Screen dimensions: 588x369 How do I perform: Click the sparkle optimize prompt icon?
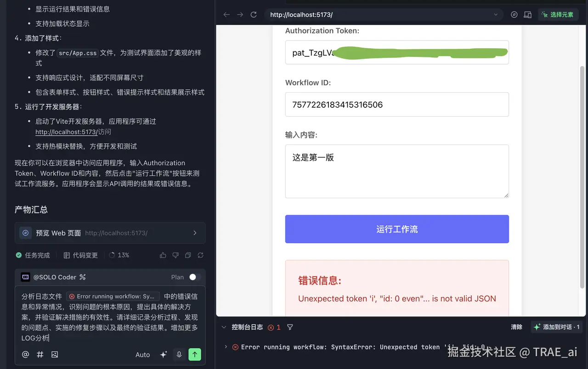tap(163, 354)
